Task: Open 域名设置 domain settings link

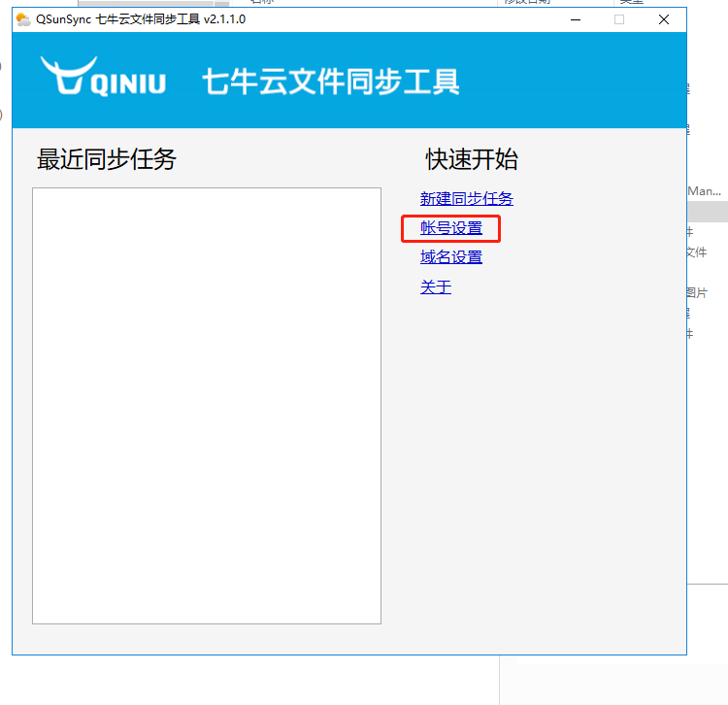Action: point(451,256)
